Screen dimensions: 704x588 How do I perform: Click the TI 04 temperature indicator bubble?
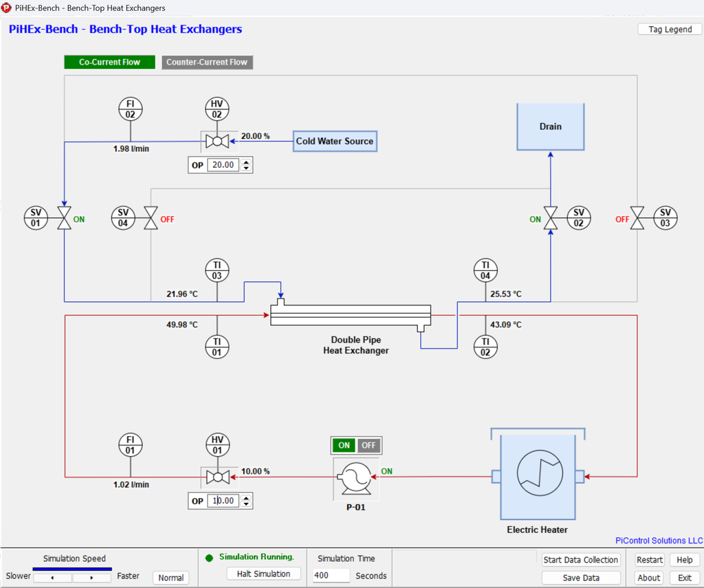pyautogui.click(x=485, y=270)
